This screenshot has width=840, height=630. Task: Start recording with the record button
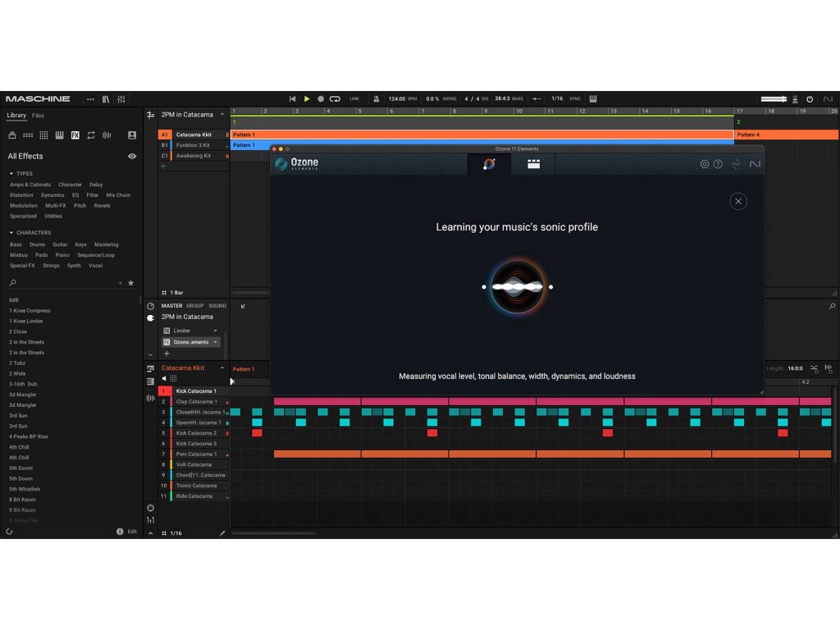coord(321,98)
